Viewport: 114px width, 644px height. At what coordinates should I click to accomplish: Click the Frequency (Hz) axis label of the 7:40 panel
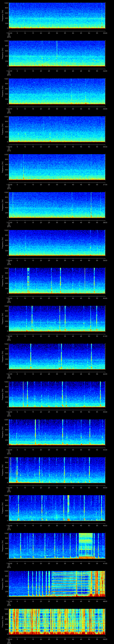pos(3,318)
